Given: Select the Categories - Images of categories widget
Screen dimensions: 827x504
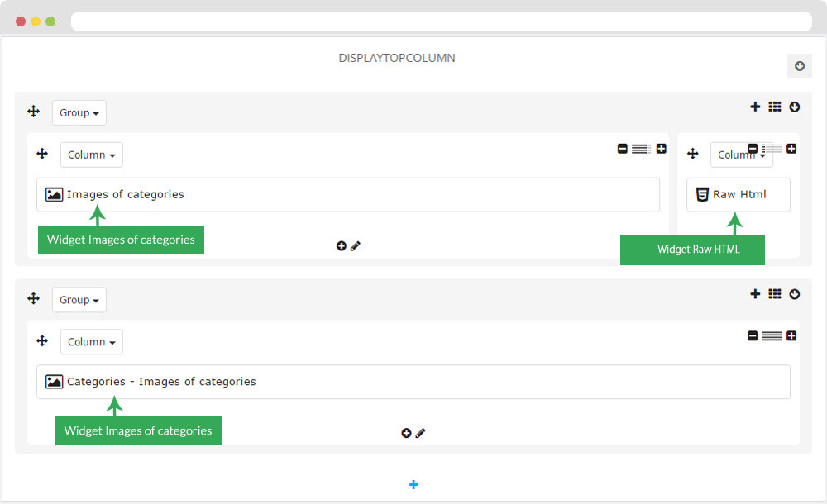Looking at the screenshot, I should click(413, 382).
